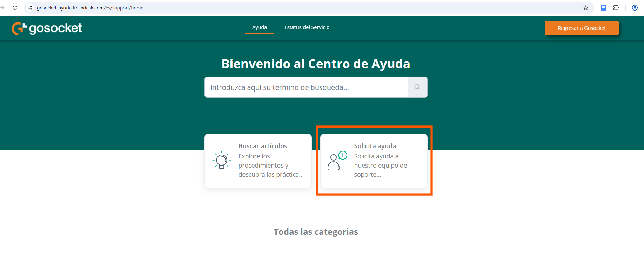Bookmark this page with the star icon

tap(586, 8)
